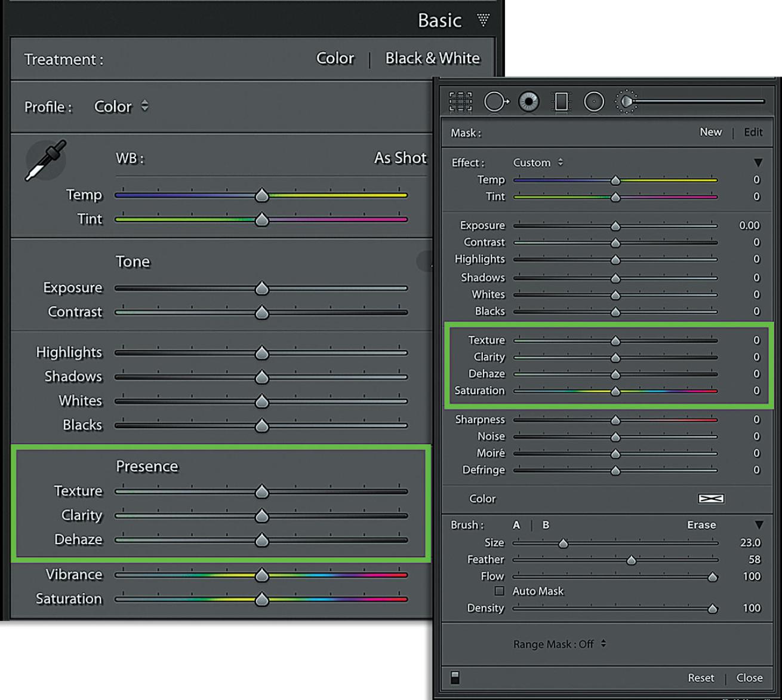Click Close in the brush panel
This screenshot has width=782, height=700.
tap(749, 678)
